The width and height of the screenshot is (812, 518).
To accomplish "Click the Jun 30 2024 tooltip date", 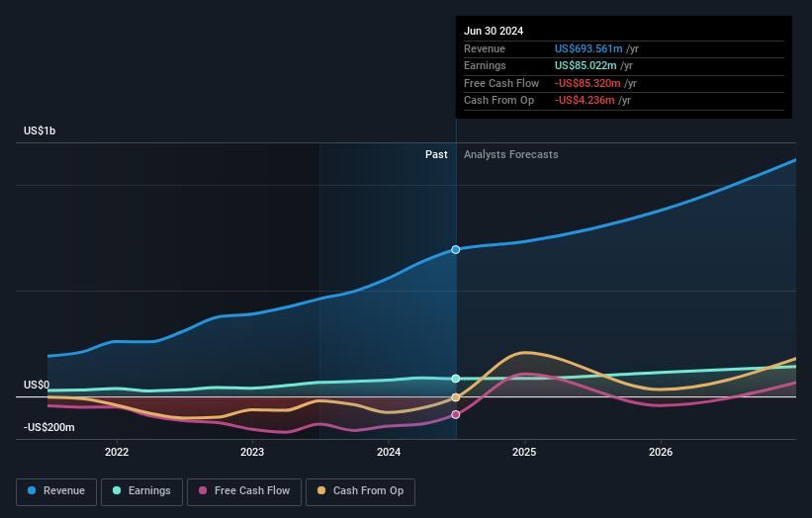I will (x=494, y=31).
